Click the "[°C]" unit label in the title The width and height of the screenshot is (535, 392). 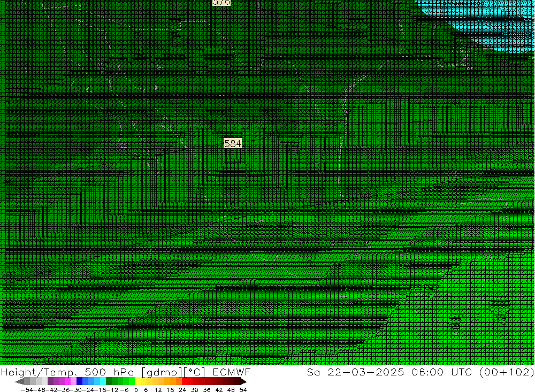pos(195,372)
